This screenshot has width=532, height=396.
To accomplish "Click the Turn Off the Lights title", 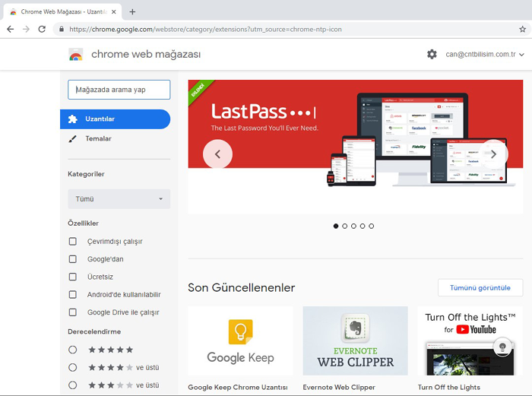I will (x=449, y=387).
